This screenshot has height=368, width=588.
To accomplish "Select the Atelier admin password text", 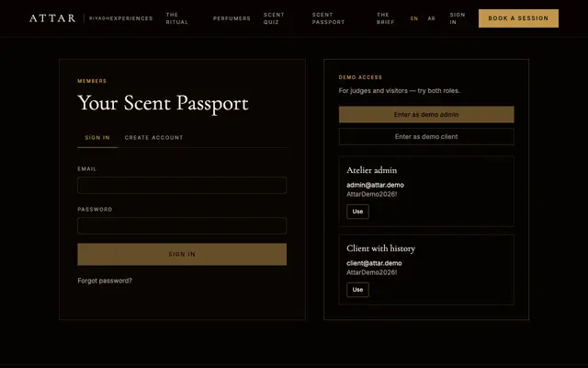I will (x=371, y=194).
